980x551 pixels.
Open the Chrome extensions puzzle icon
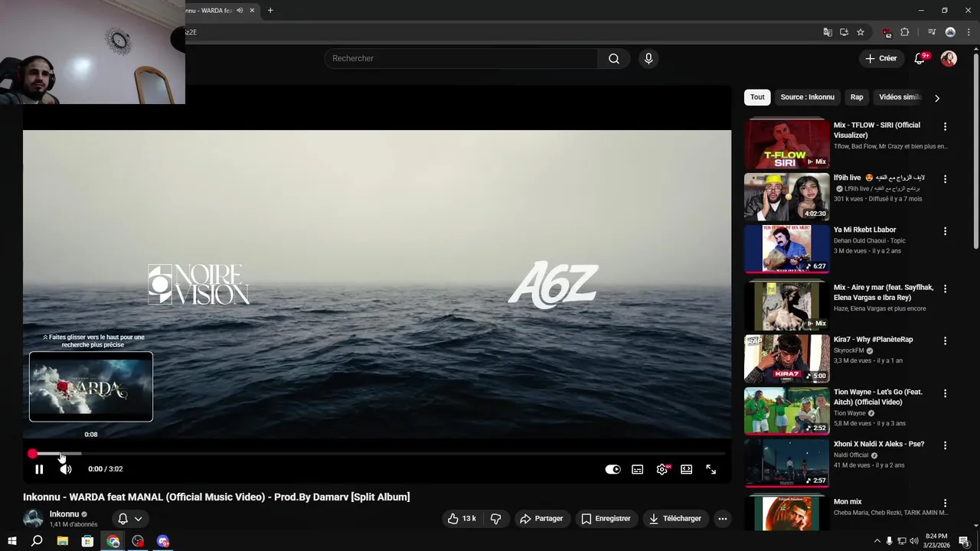tap(905, 32)
